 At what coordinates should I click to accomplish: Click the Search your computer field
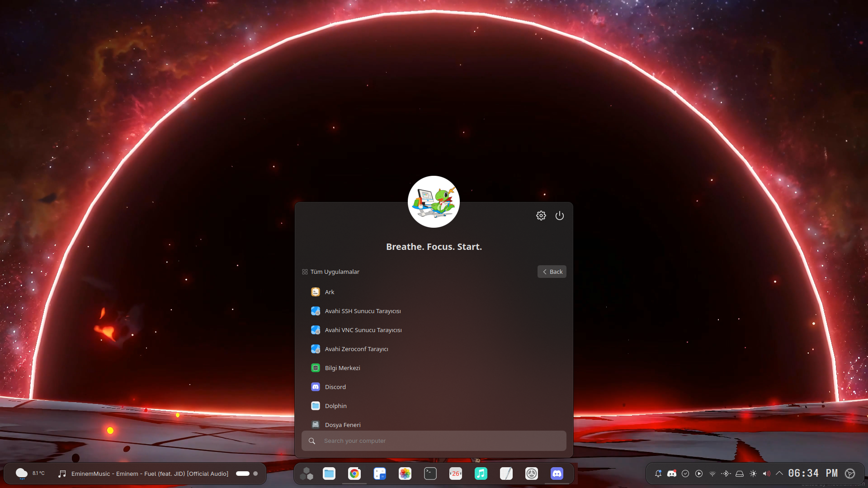point(434,441)
